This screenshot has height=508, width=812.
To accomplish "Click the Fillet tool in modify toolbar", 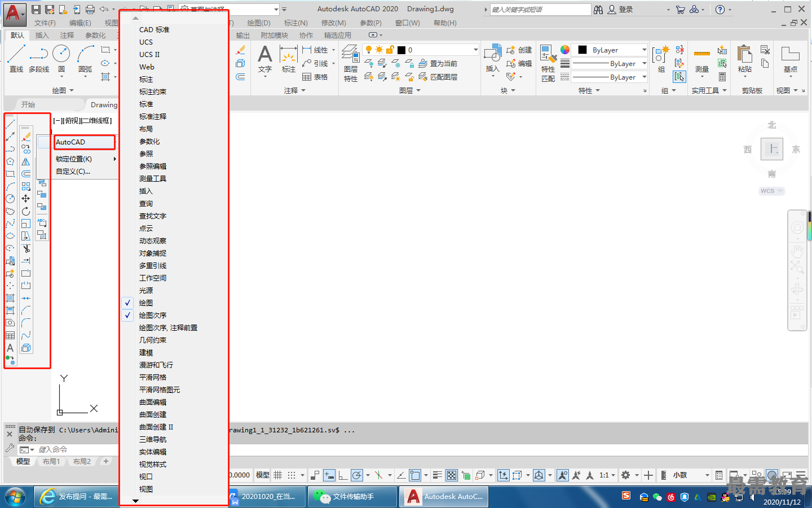I will (26, 323).
